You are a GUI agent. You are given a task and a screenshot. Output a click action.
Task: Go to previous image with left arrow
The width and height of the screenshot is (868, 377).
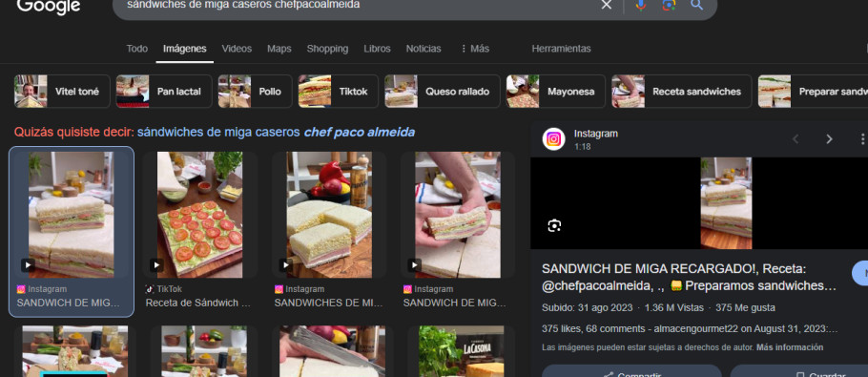(796, 139)
